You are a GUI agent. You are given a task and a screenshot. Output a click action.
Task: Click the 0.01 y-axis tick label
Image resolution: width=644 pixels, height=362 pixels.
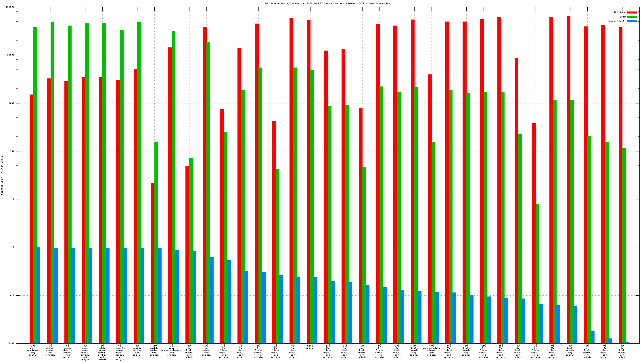[11, 343]
